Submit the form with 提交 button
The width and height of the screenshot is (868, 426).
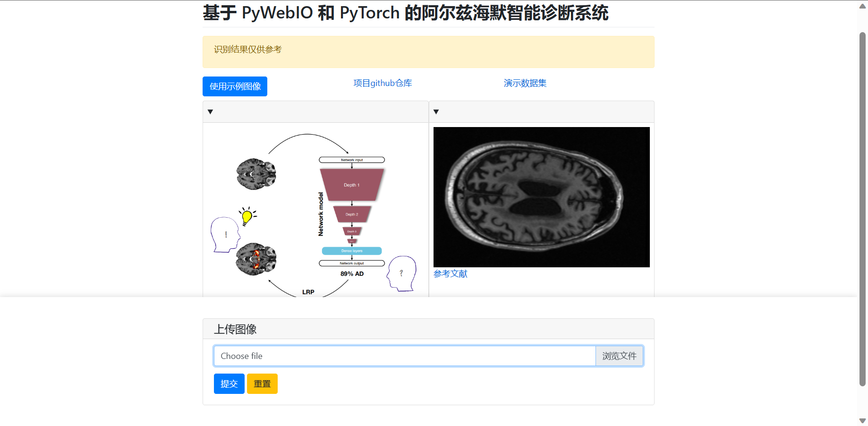point(229,384)
